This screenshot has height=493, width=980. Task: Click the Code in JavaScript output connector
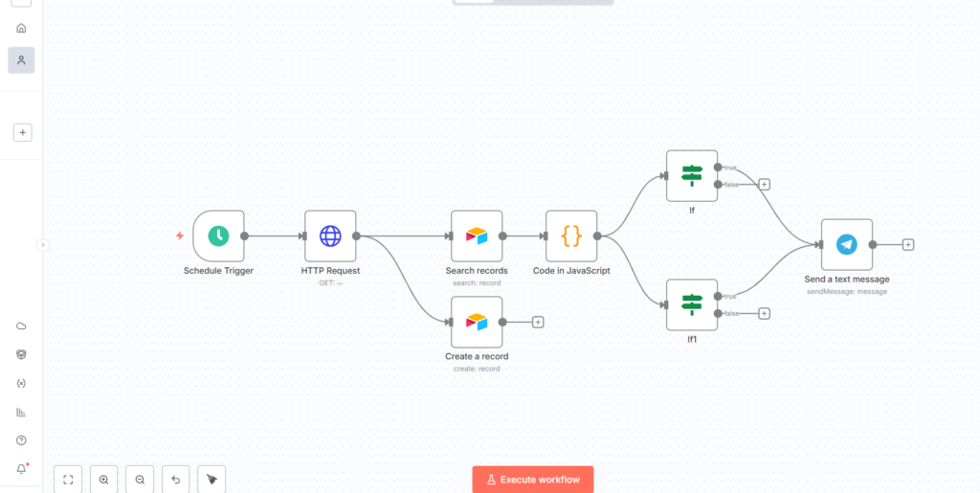click(597, 235)
